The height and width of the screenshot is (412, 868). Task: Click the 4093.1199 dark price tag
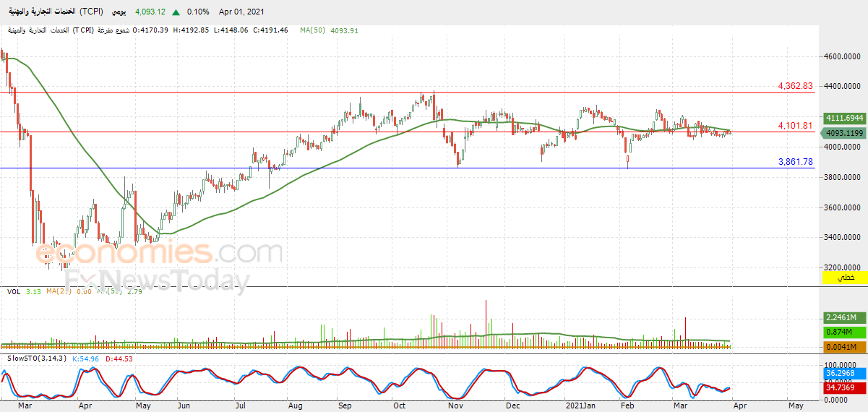click(844, 133)
